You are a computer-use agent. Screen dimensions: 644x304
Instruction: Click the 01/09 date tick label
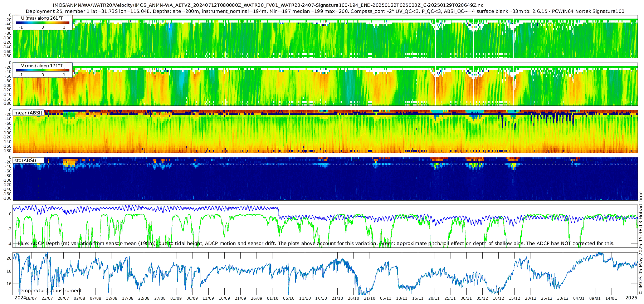coord(176,298)
